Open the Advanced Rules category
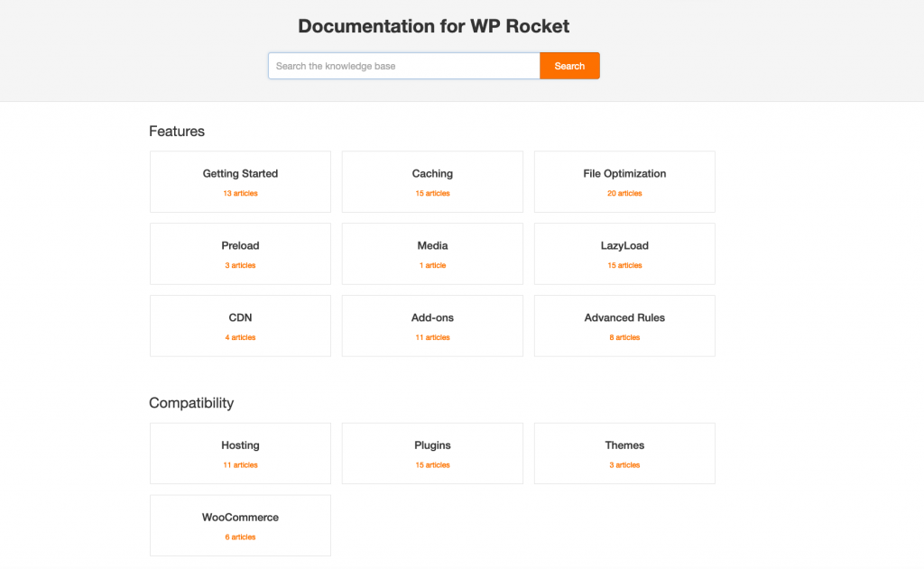924x569 pixels. [x=624, y=317]
